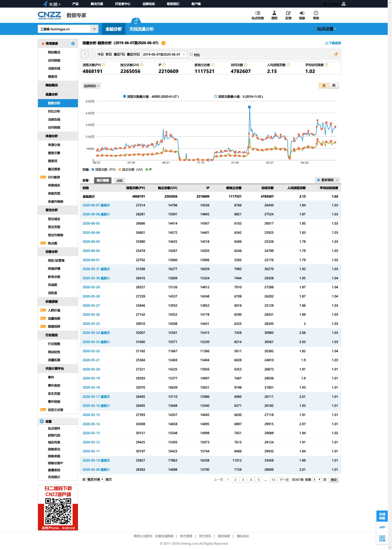Open the 站点列表 site list icon
Image resolution: width=392 pixels, height=550 pixels.
tap(258, 13)
